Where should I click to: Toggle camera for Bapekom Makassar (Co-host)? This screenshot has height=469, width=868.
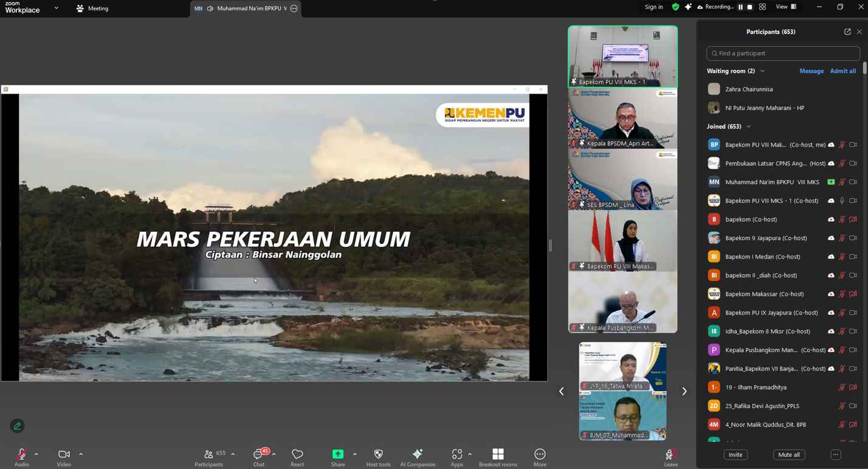(853, 294)
